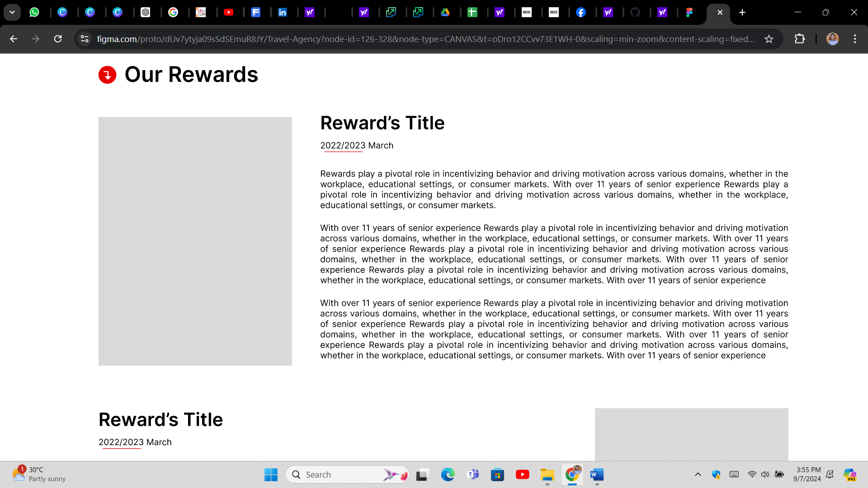
Task: Click the large gray reward image placeholder
Action: point(195,241)
